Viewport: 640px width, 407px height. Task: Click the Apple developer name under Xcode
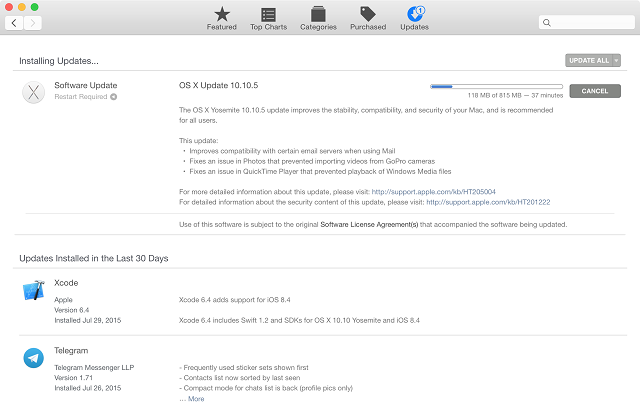click(x=63, y=300)
